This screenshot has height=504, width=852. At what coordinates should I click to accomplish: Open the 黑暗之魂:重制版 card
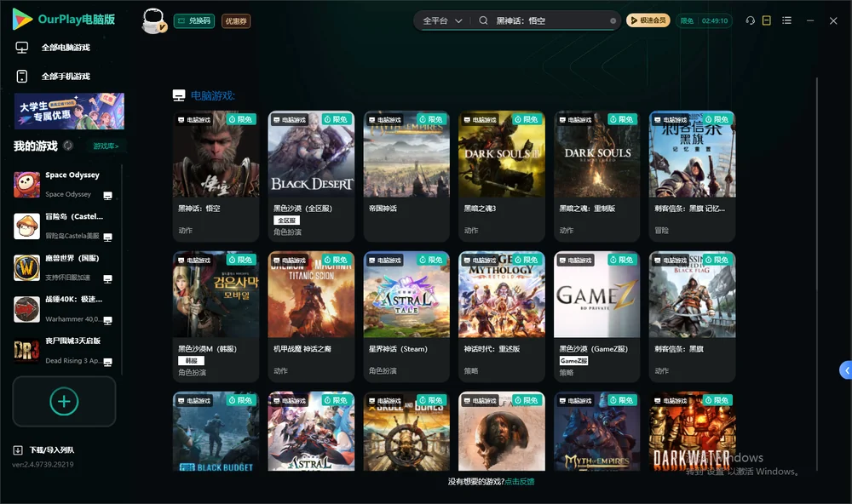[596, 176]
